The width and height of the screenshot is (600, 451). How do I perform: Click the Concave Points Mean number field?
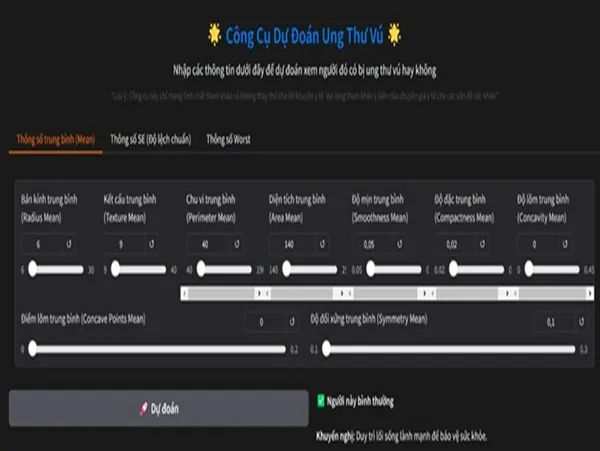coord(265,322)
